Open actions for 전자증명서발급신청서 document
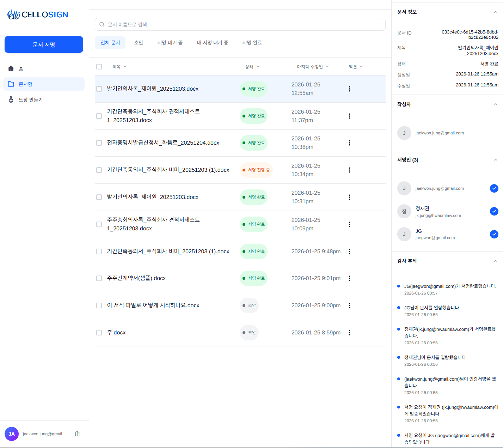Screen dimensions: 503x448 pos(349,143)
